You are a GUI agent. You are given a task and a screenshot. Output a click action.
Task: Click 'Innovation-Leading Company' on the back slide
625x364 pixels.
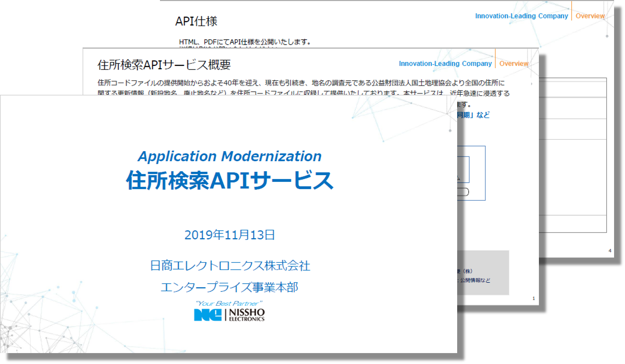pyautogui.click(x=522, y=16)
